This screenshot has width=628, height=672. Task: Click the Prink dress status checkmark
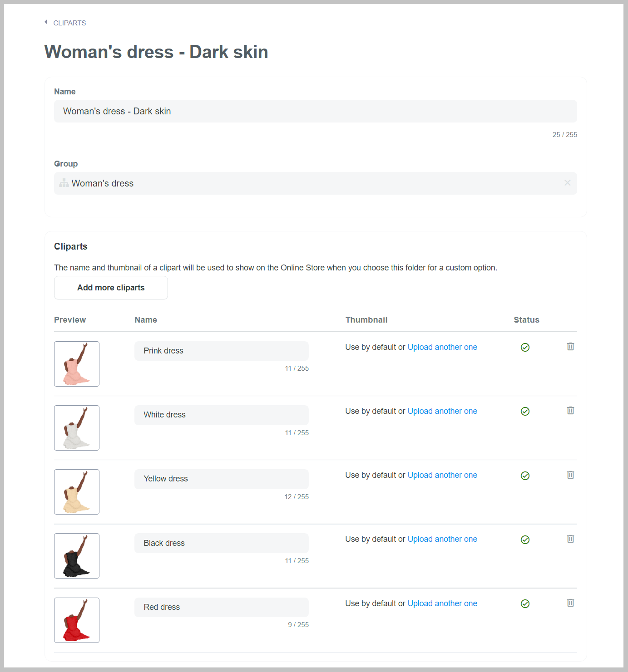(x=525, y=348)
